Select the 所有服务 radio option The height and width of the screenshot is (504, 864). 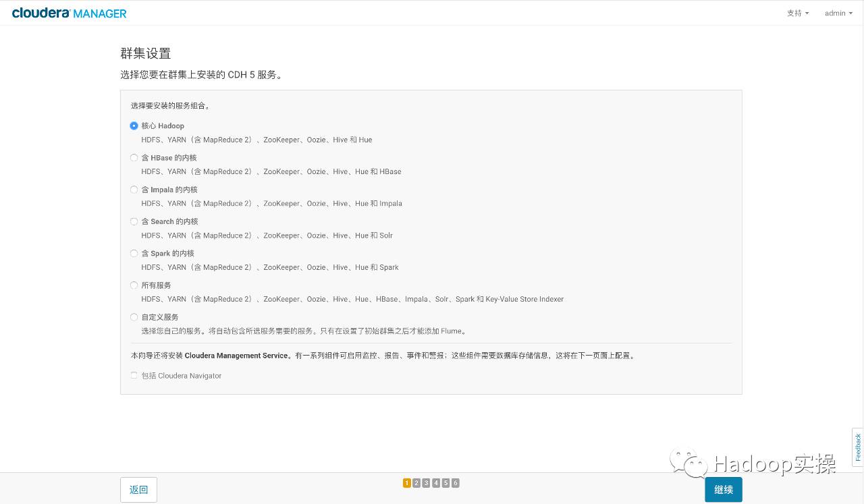[x=134, y=285]
